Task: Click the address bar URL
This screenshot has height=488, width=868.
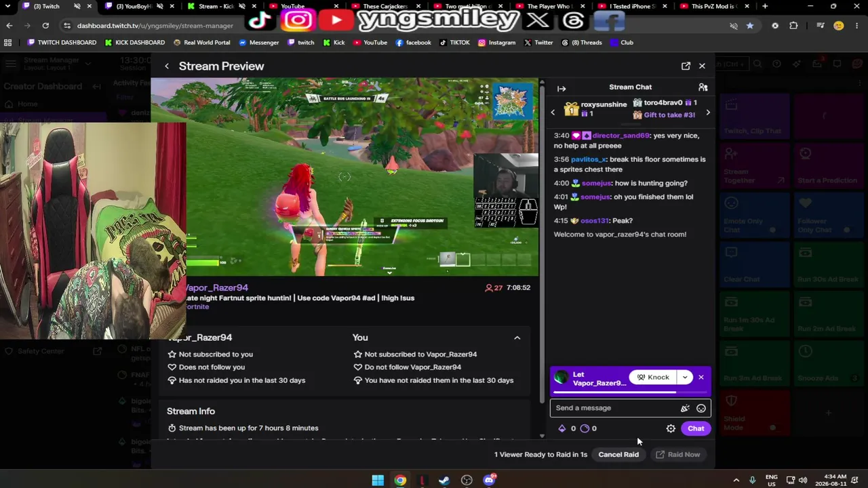Action: tap(155, 26)
